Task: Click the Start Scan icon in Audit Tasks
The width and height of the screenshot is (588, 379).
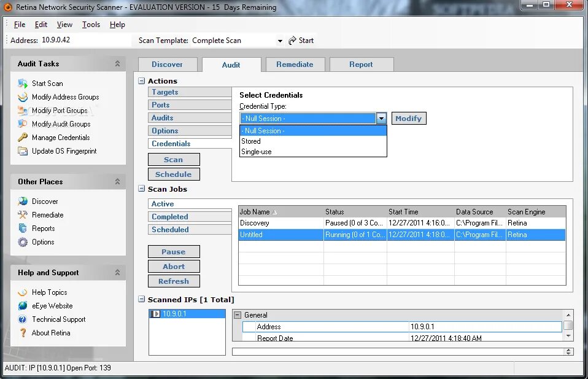Action: pyautogui.click(x=23, y=84)
